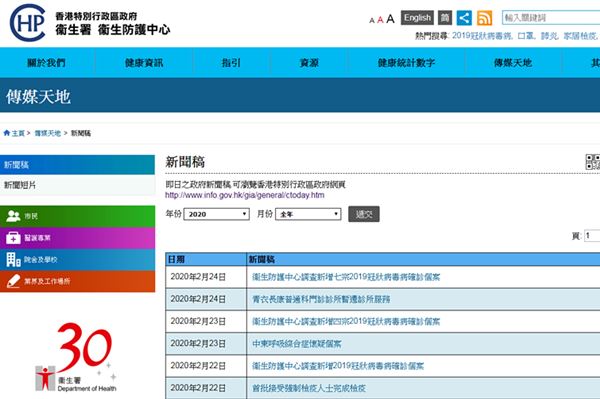Open press release 衛生防護中心調查新增七宗 confirmed cases
Viewport: 600px width, 399px height.
point(346,277)
